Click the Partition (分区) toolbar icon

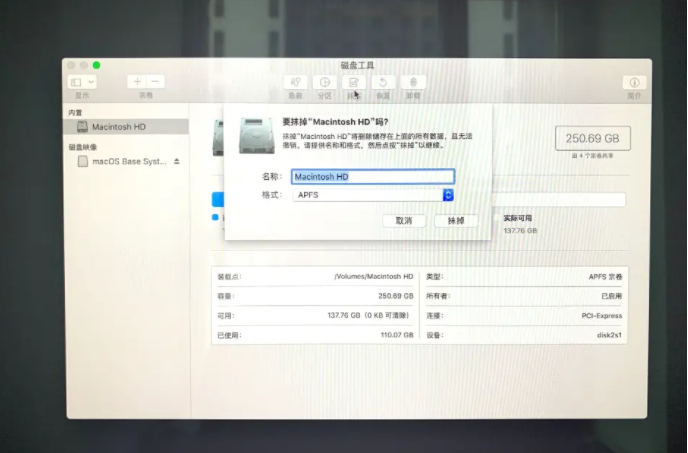coord(324,82)
